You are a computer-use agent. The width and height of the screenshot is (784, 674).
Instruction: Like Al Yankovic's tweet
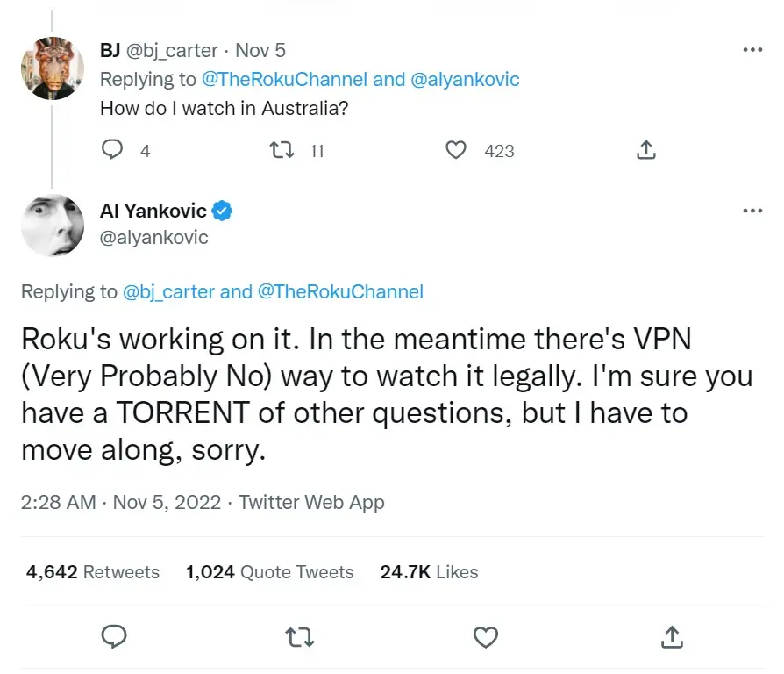pyautogui.click(x=486, y=637)
